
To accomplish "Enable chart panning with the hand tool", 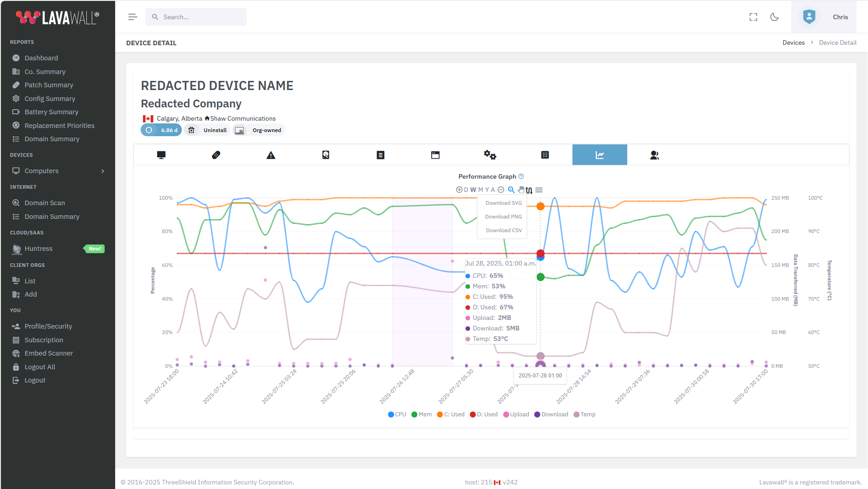I will (x=520, y=189).
